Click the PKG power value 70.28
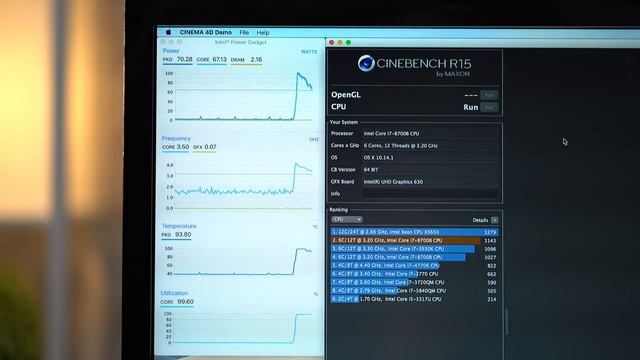The width and height of the screenshot is (640, 360). (184, 59)
